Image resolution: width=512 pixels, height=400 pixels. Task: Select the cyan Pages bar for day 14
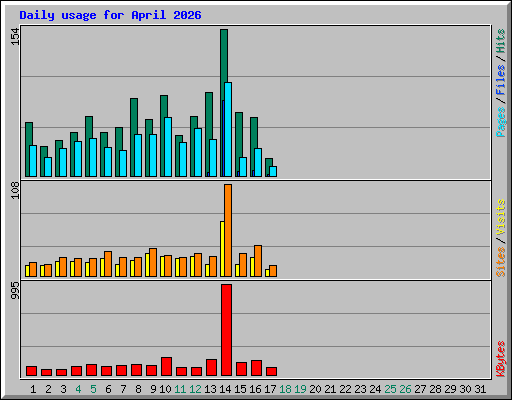[x=228, y=129]
